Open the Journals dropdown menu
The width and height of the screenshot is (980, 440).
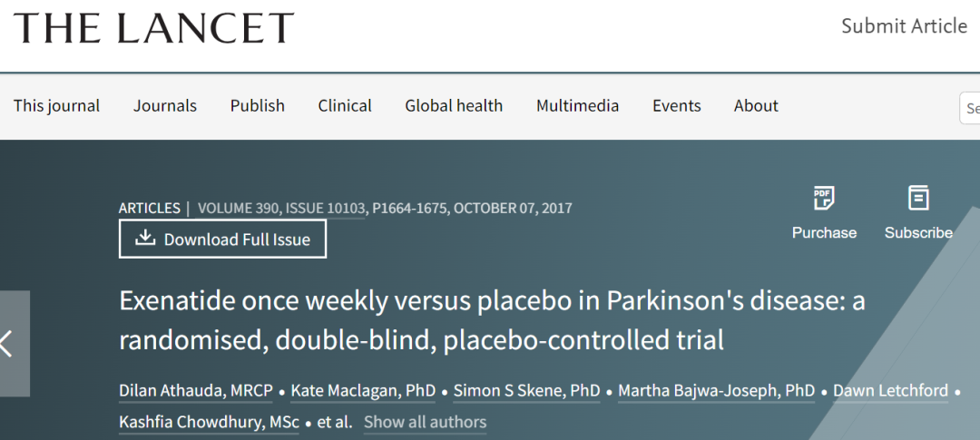click(x=165, y=105)
